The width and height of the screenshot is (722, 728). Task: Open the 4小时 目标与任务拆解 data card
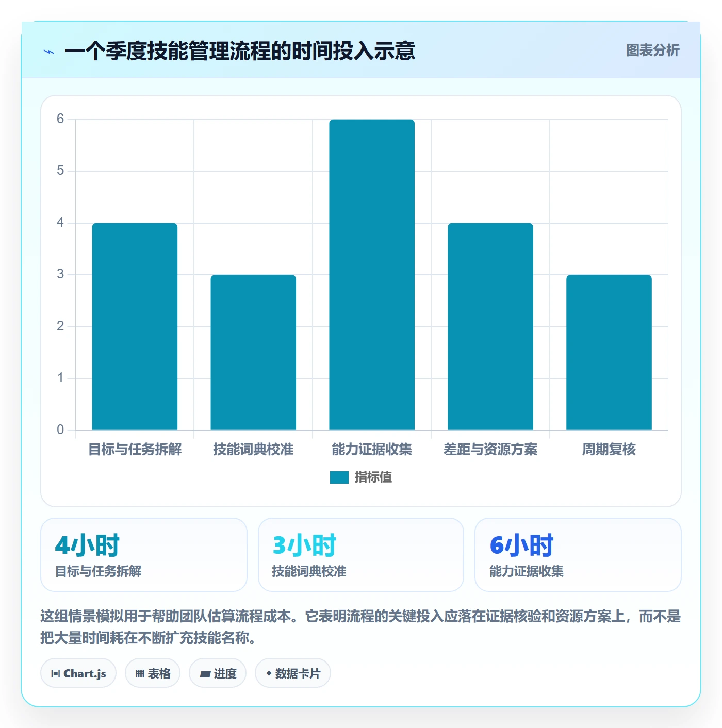coord(144,555)
